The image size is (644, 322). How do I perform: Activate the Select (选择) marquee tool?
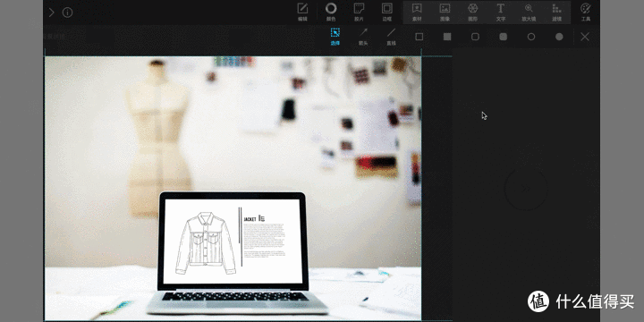point(335,37)
